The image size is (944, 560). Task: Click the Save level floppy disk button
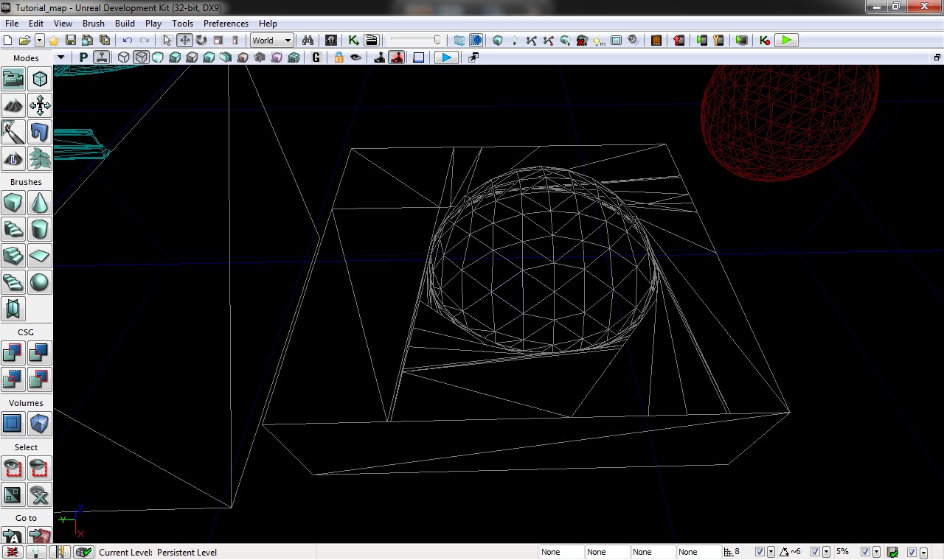point(71,41)
